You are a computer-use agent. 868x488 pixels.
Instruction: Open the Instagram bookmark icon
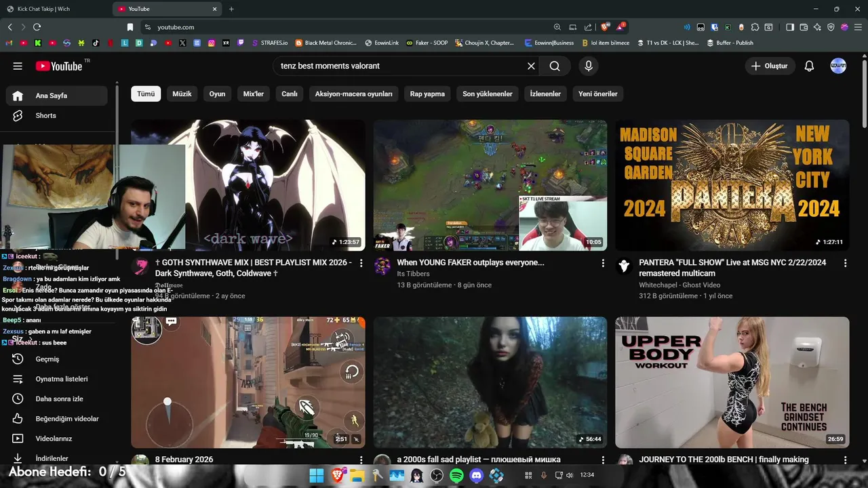pyautogui.click(x=212, y=43)
